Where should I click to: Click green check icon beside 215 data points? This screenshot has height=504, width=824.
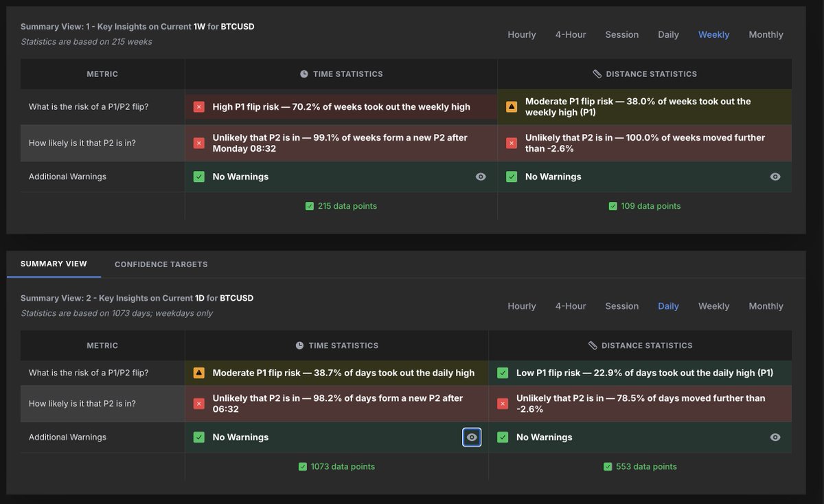[309, 206]
